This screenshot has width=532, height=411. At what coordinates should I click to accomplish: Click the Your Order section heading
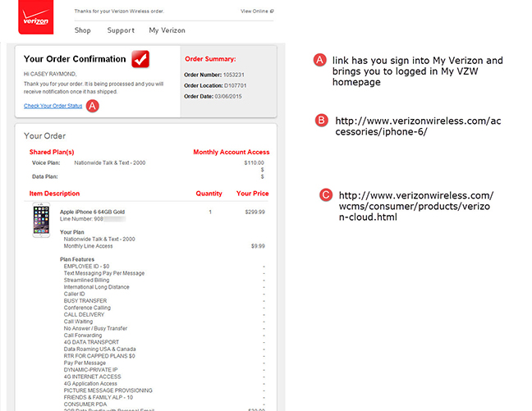45,136
